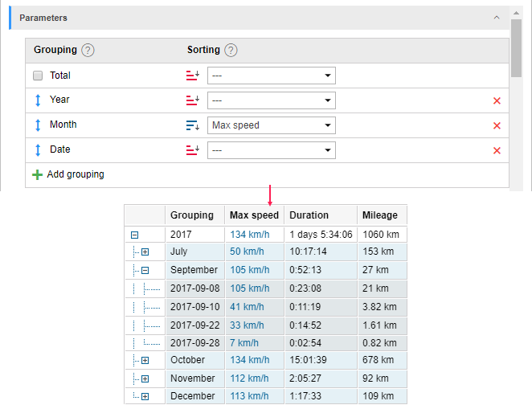Click the sort direction icon for Total row

(192, 76)
